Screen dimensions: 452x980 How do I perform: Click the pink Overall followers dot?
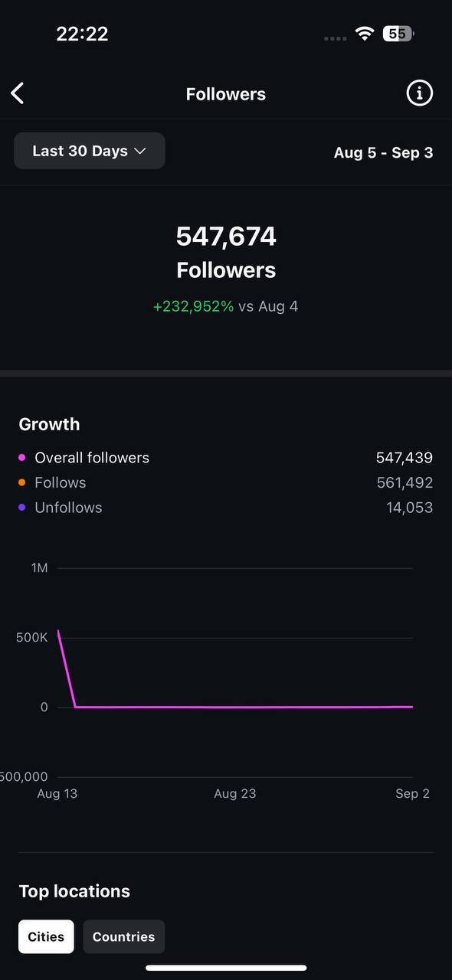pos(21,458)
